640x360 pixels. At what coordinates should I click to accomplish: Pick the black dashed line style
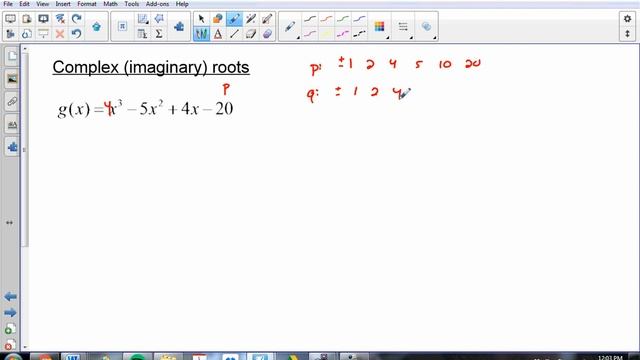359,34
